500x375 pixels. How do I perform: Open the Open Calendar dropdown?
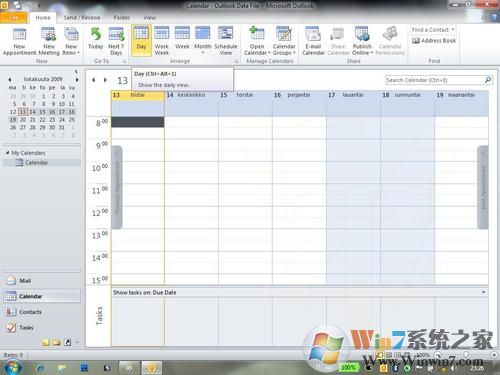[257, 41]
